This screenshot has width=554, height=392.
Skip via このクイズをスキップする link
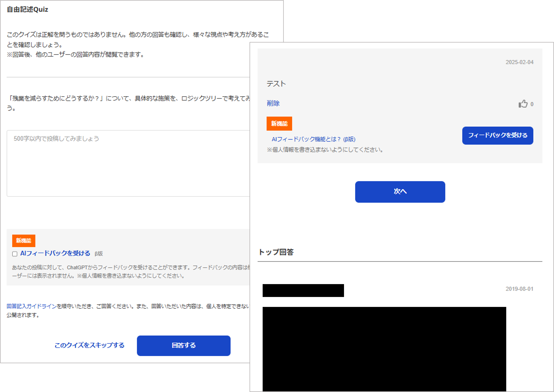click(x=89, y=345)
